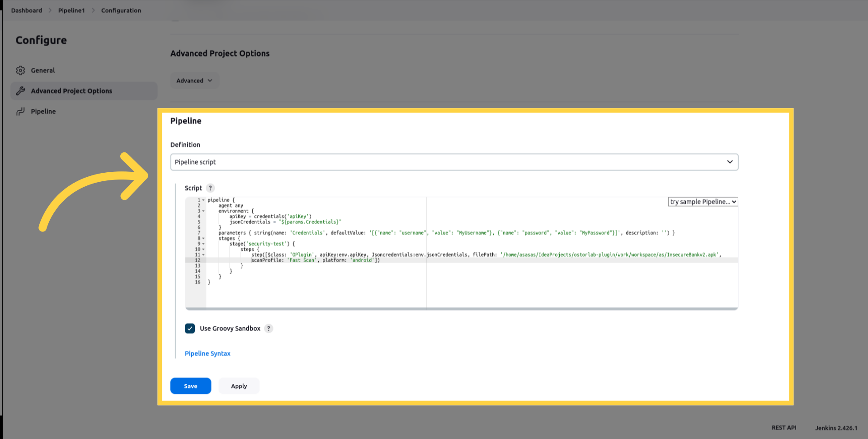This screenshot has height=439, width=868.
Task: Click the chevron icon after Pipeline1 breadcrumb
Action: 93,10
